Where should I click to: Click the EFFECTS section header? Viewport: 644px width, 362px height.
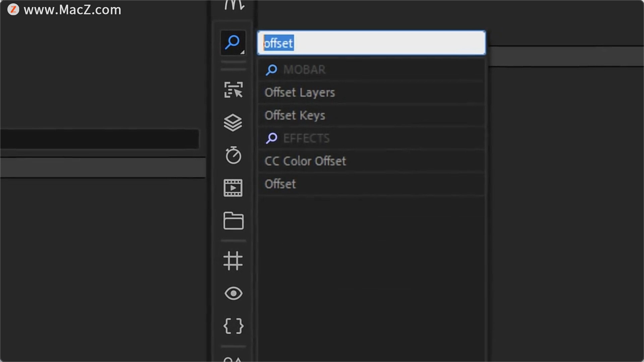coord(306,138)
